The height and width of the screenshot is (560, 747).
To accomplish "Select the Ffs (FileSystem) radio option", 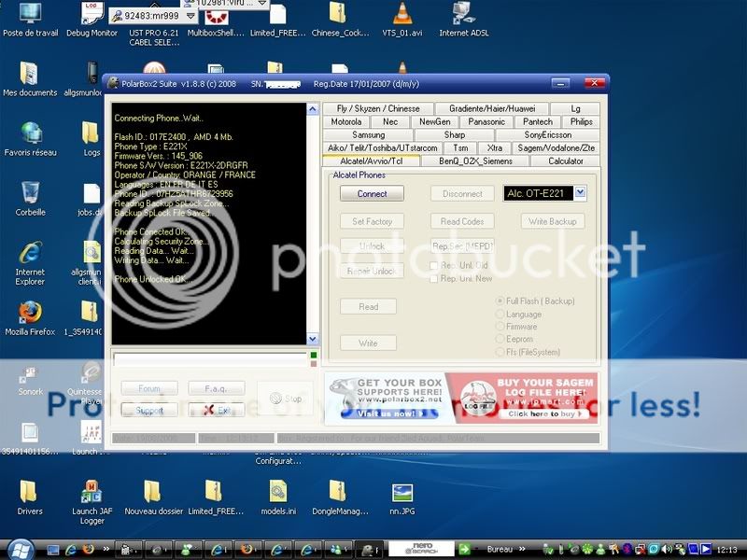I will coord(500,352).
